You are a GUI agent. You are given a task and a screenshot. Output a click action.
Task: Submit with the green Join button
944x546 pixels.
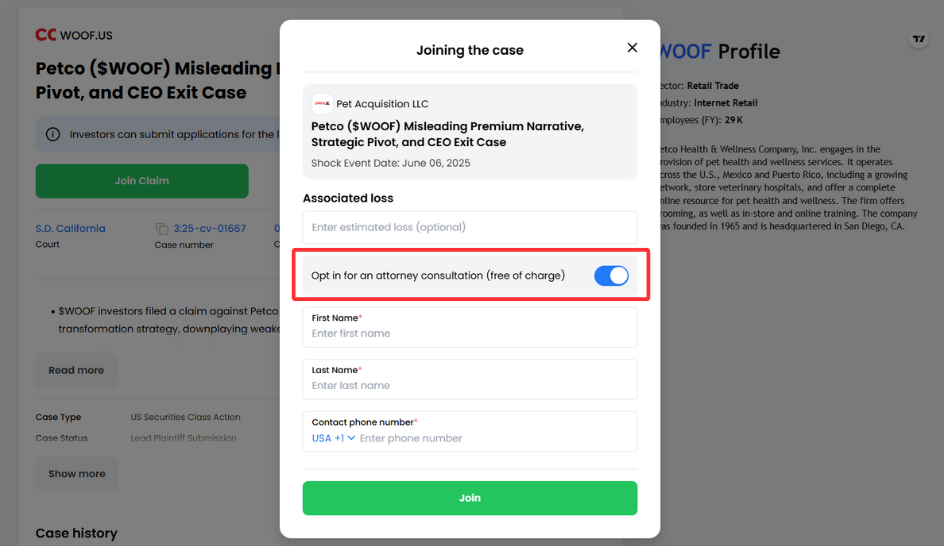(x=470, y=498)
